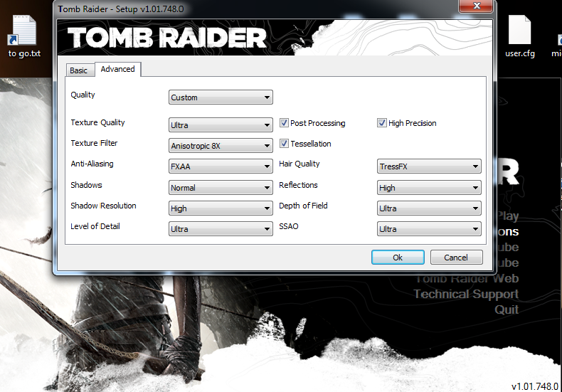Open the Hair Quality dropdown
The width and height of the screenshot is (562, 392).
(x=429, y=166)
